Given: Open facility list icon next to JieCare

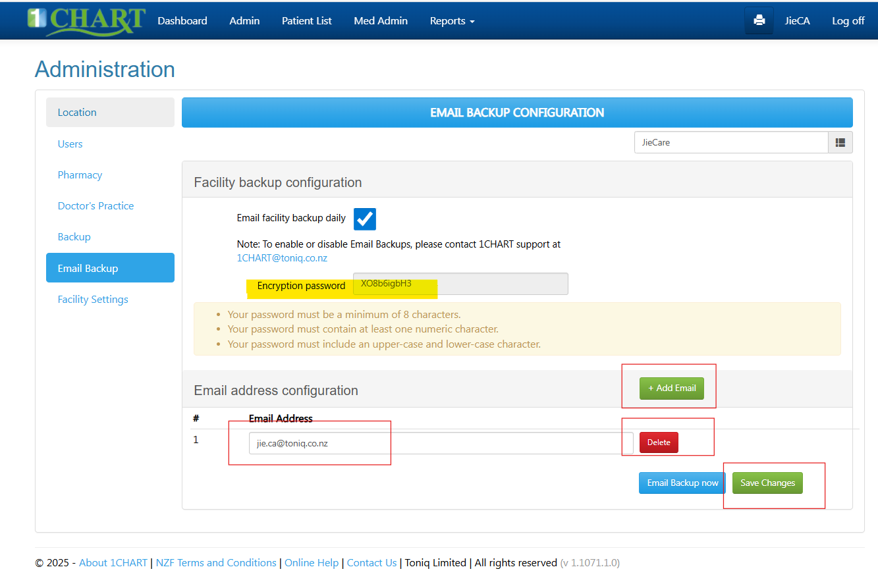Looking at the screenshot, I should 840,142.
